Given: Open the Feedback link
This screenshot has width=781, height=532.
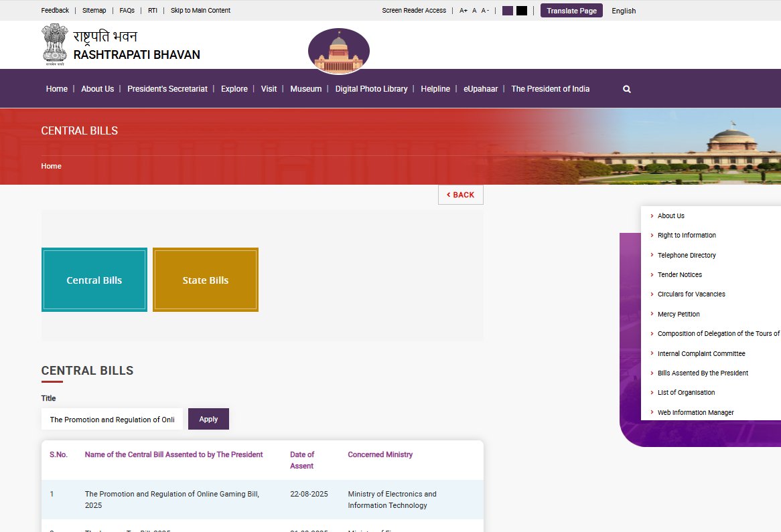Looking at the screenshot, I should (x=55, y=10).
